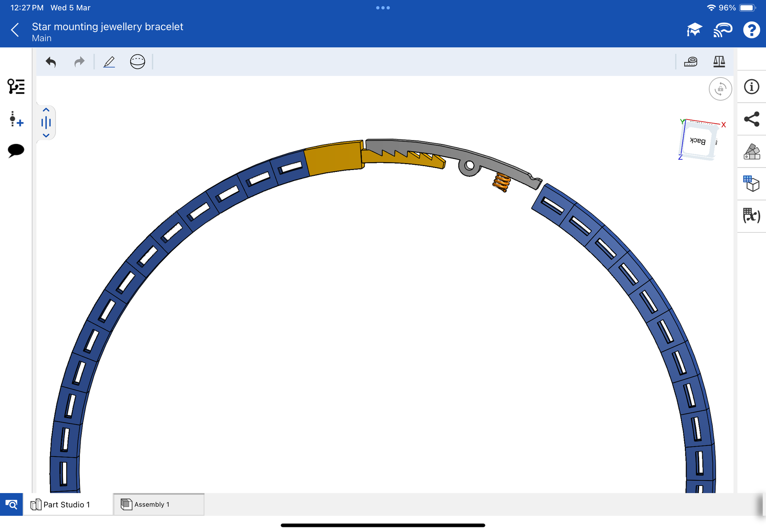Open the appearances editor icon

click(751, 151)
